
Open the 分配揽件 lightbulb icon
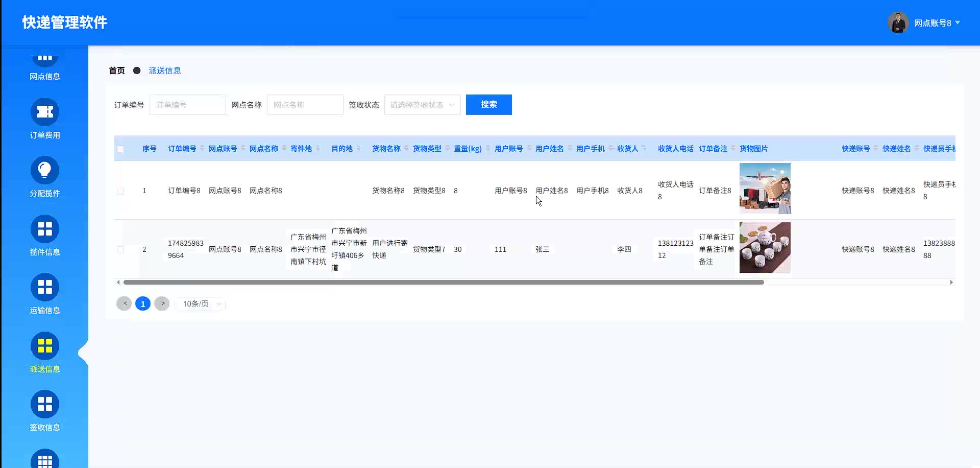[45, 171]
